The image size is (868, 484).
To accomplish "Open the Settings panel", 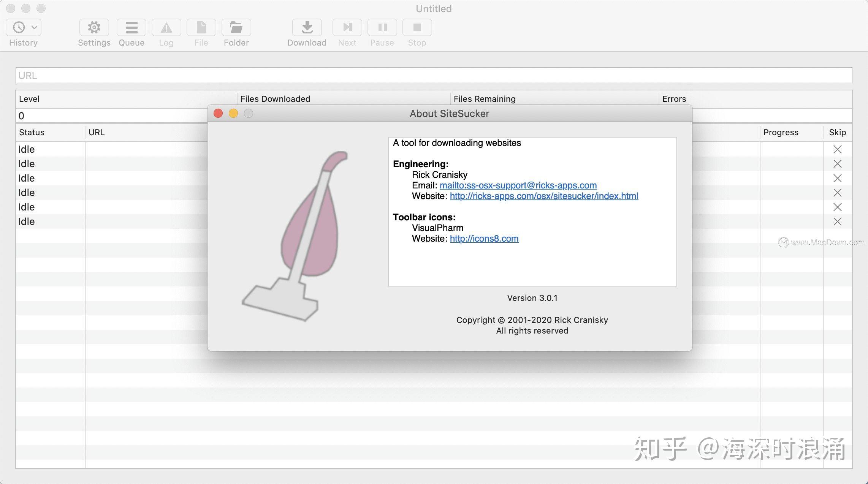I will pyautogui.click(x=94, y=27).
